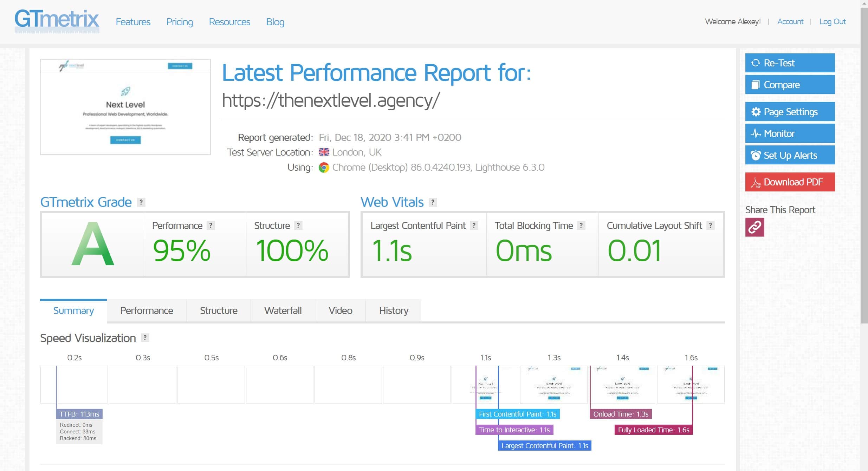Click the 0ms blocking time value
Screen dimensions: 868x471
[x=524, y=251]
